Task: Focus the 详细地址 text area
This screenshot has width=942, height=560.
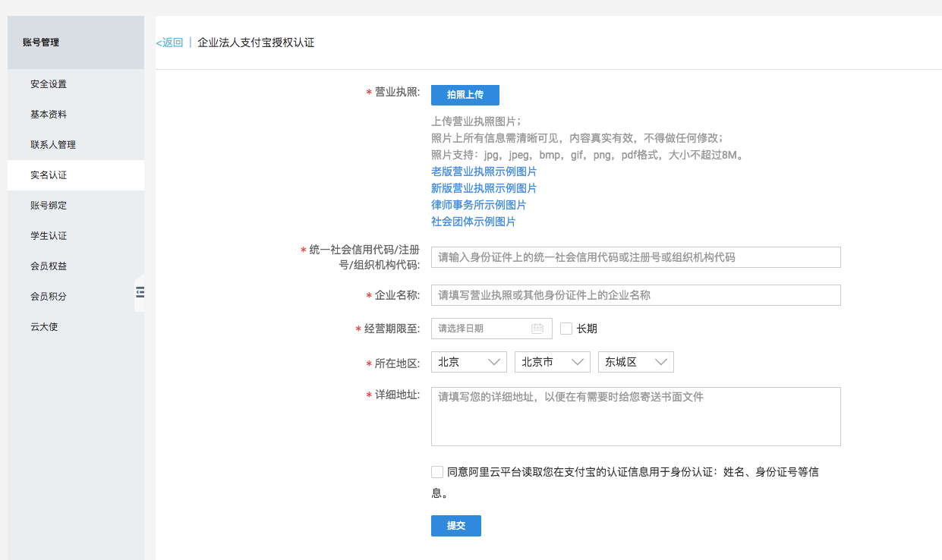Action: point(636,417)
